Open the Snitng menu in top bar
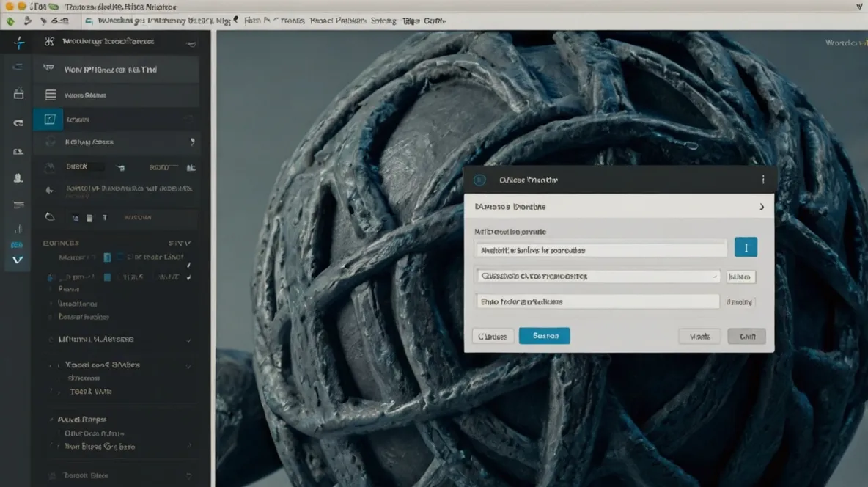Screen dimensions: 868x487 383,21
